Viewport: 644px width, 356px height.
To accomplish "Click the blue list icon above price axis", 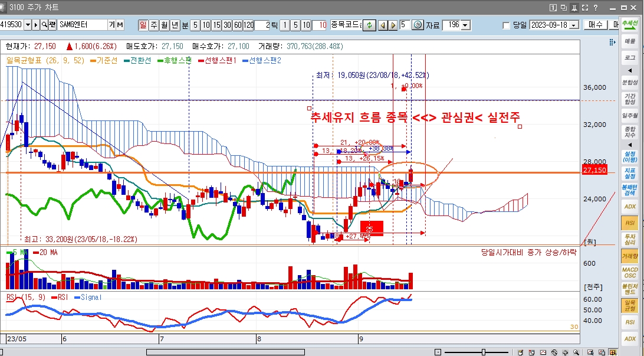I will [x=612, y=43].
